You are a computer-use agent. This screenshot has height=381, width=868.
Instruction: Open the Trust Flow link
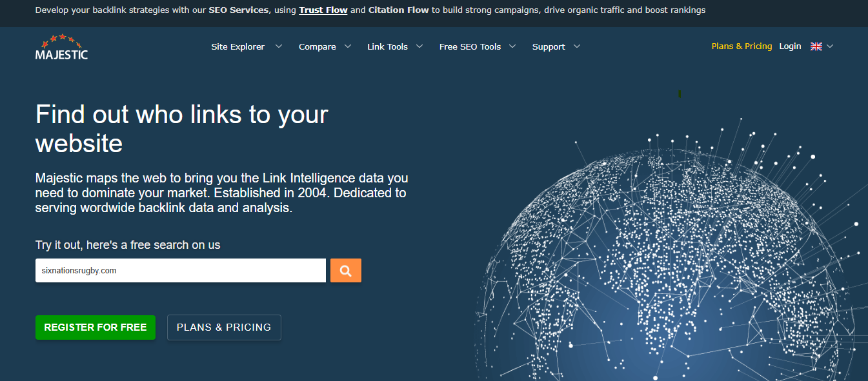(x=323, y=10)
